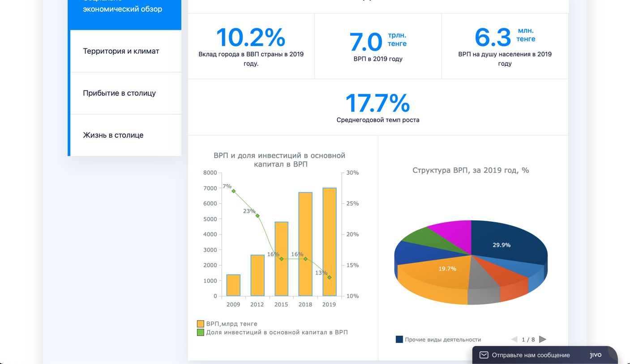Image resolution: width=630 pixels, height=364 pixels.
Task: Click the 10.2% contribution figure
Action: point(251,38)
